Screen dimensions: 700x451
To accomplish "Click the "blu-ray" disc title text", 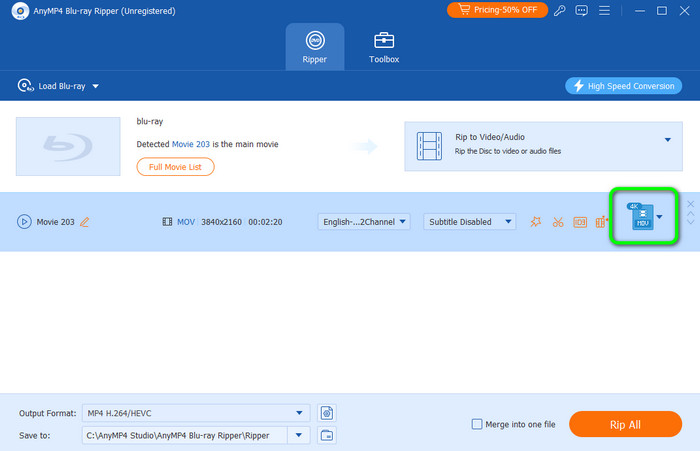I will click(150, 121).
